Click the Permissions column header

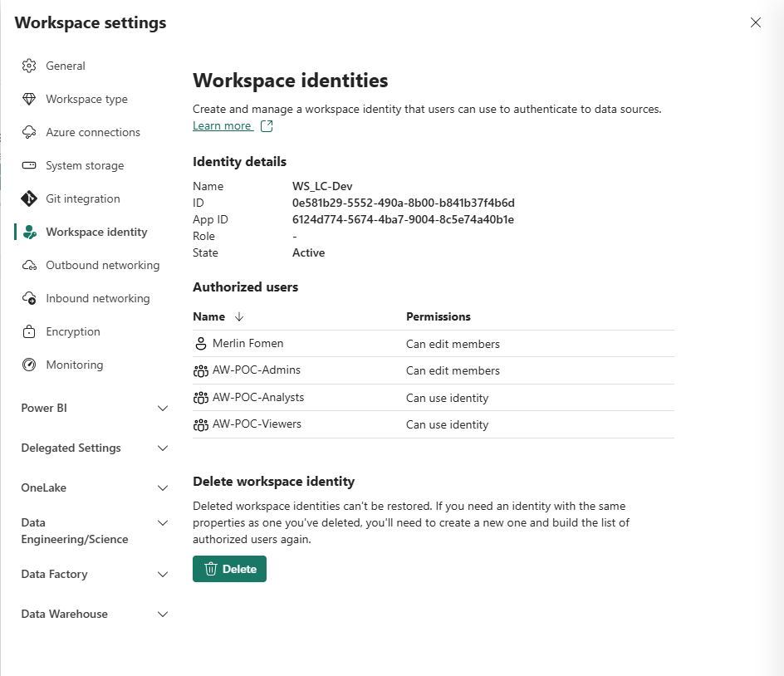click(x=438, y=316)
